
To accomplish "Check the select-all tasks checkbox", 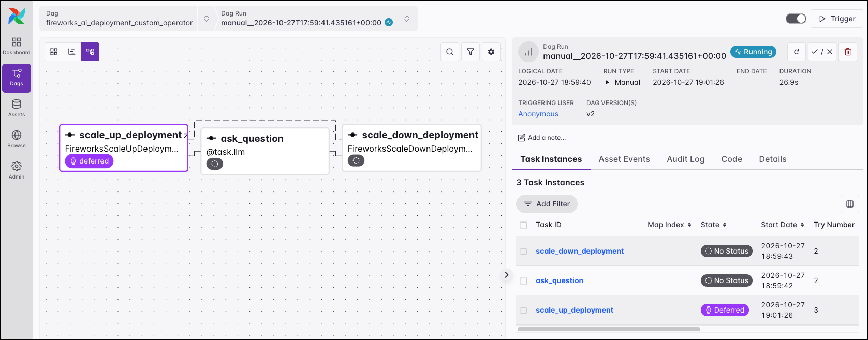I will pyautogui.click(x=524, y=225).
